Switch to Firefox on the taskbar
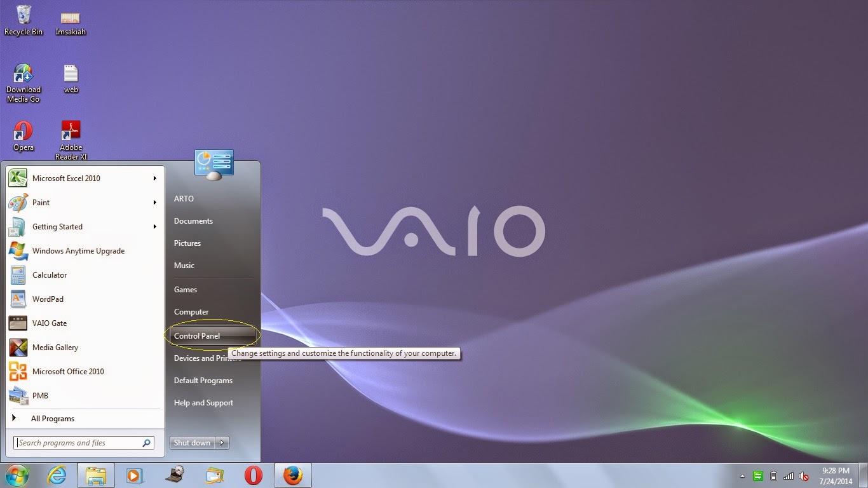Viewport: 868px width, 488px height. click(293, 475)
